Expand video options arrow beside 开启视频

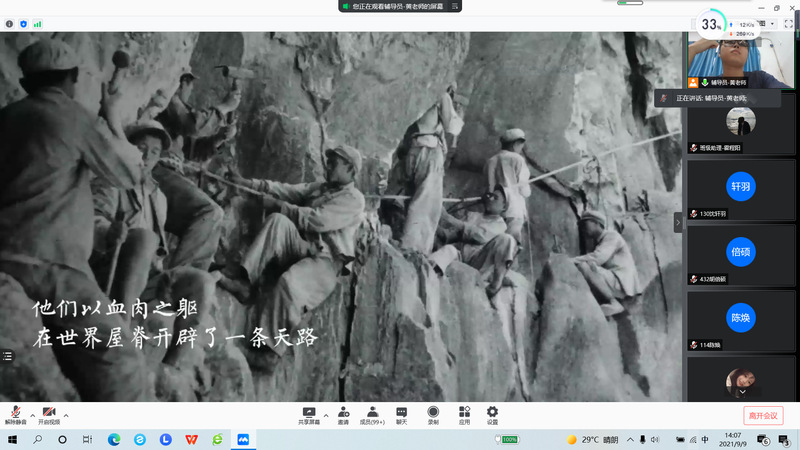(x=66, y=414)
